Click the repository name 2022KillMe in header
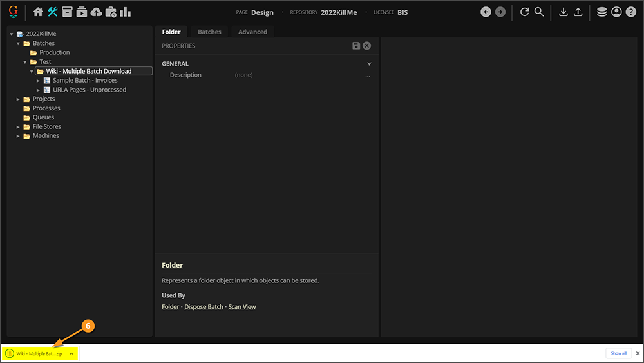 339,12
